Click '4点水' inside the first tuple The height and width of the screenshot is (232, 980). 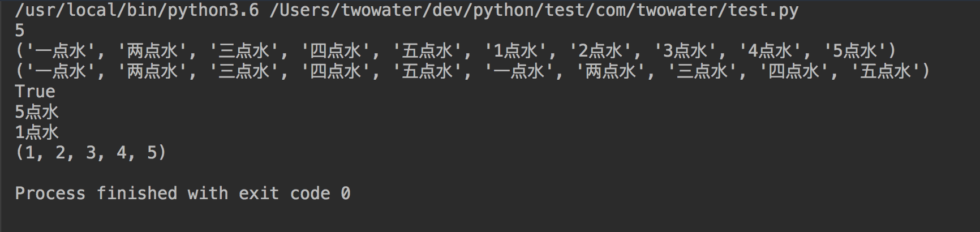770,51
